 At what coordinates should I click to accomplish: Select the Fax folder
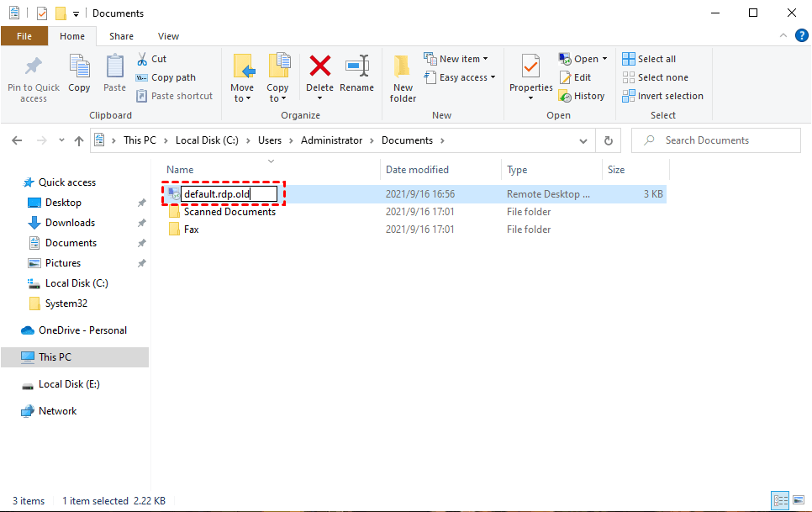(x=191, y=230)
